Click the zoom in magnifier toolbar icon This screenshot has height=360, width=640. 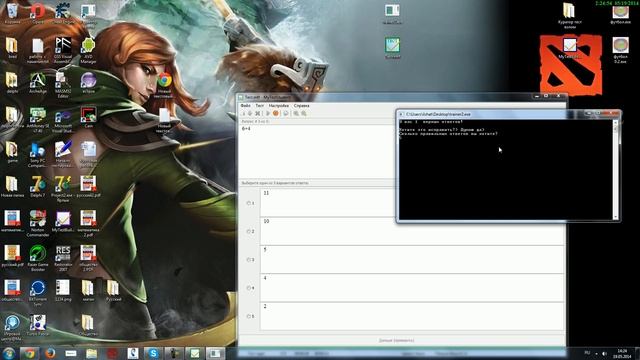(x=296, y=113)
